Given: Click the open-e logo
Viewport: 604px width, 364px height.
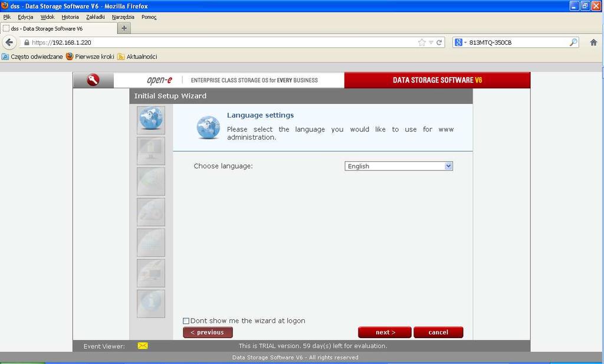Looking at the screenshot, I should (x=159, y=80).
